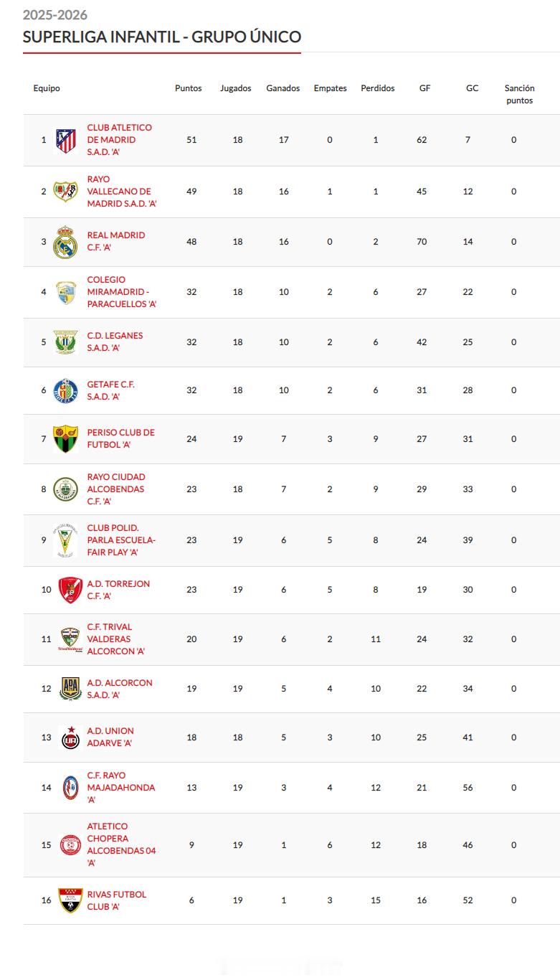
Task: Select the C.D. Leganes team badge
Action: point(66,342)
